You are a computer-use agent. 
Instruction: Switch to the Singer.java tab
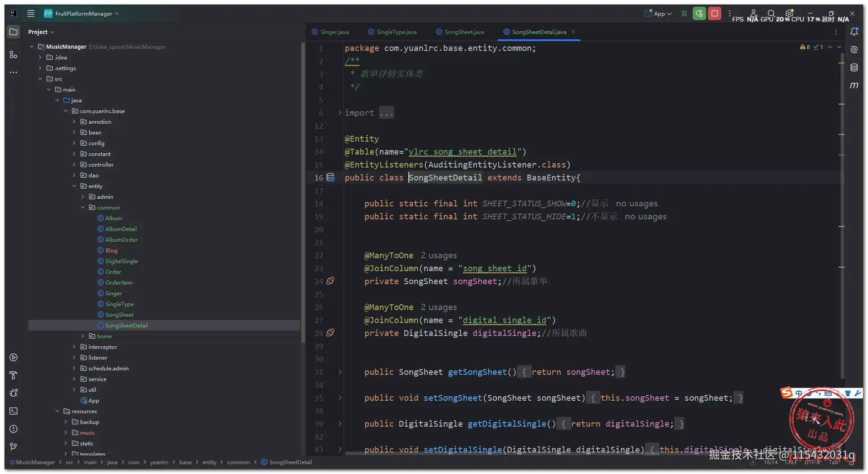pos(330,32)
